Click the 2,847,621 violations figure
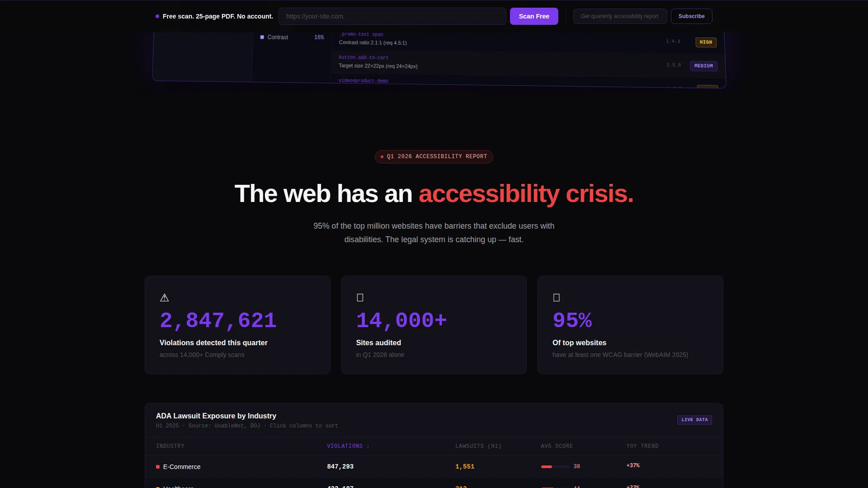This screenshot has width=868, height=488. pyautogui.click(x=218, y=320)
